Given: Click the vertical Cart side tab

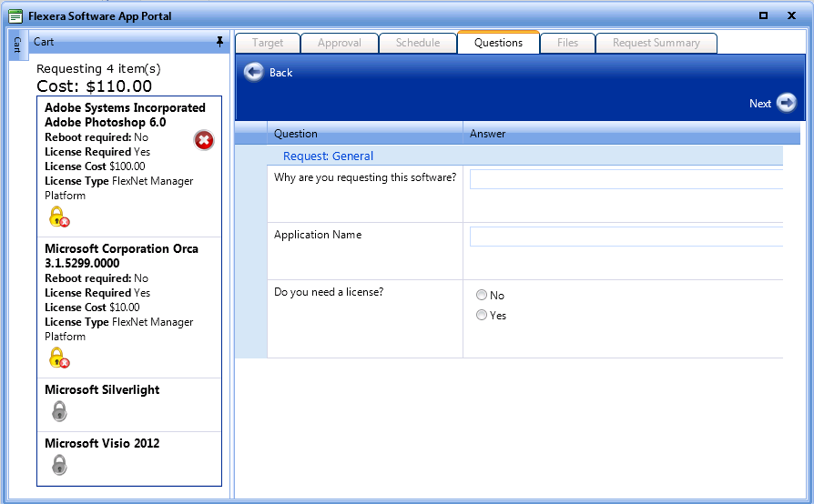Looking at the screenshot, I should (x=17, y=45).
